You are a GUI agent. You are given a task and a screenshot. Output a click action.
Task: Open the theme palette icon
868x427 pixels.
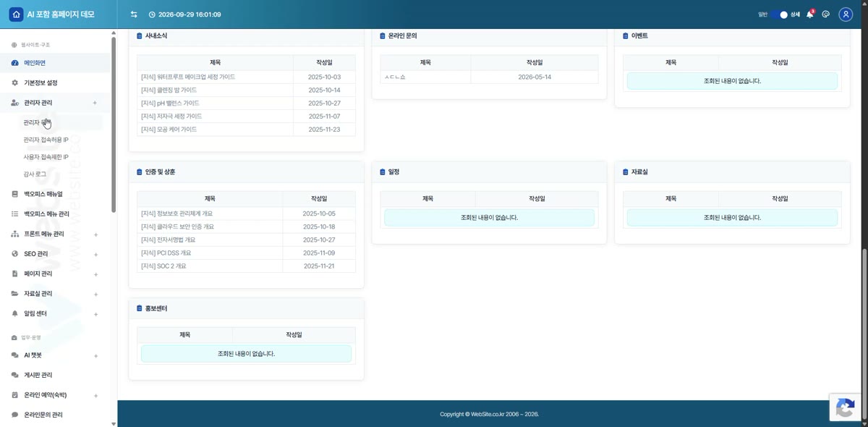tap(826, 14)
